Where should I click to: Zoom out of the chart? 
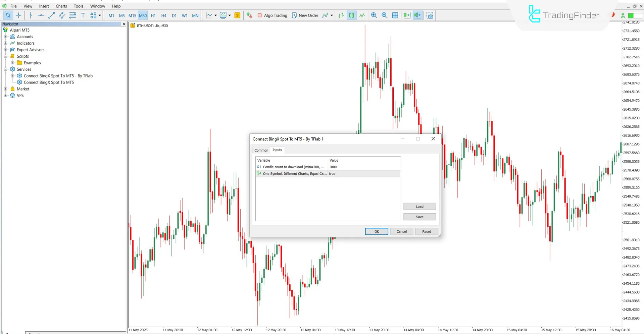tap(385, 15)
